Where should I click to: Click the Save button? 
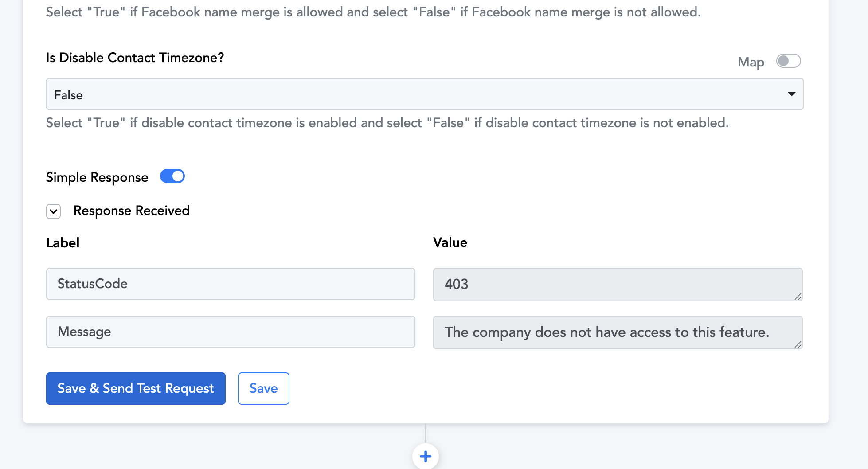(264, 388)
